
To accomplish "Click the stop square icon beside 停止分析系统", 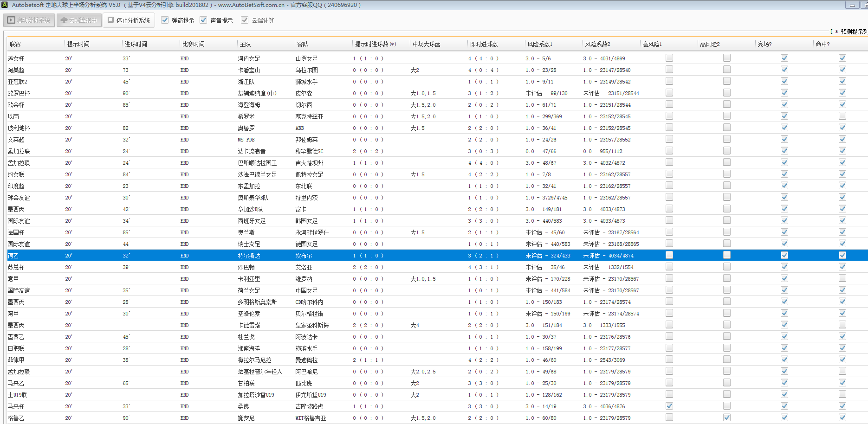I will (x=111, y=20).
